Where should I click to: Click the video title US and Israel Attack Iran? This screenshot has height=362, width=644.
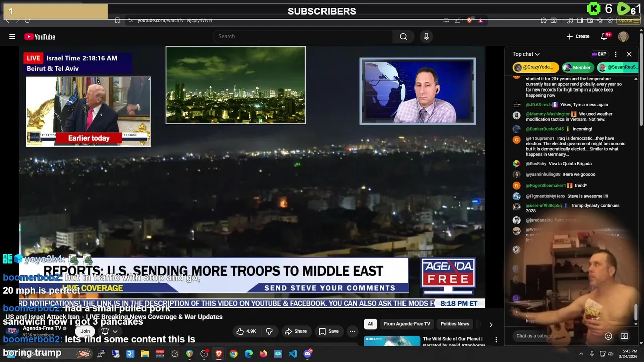pos(114,317)
